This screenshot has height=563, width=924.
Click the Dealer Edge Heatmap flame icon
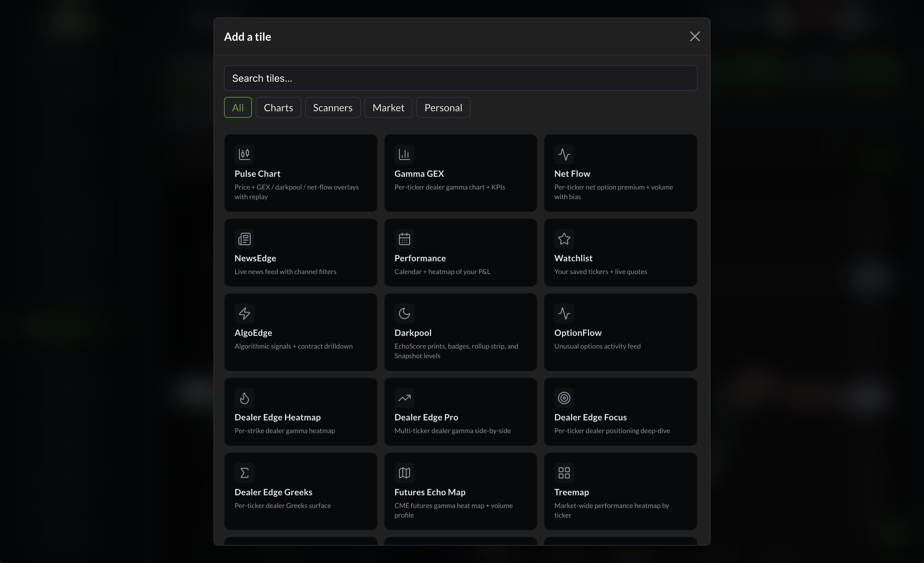click(x=244, y=398)
